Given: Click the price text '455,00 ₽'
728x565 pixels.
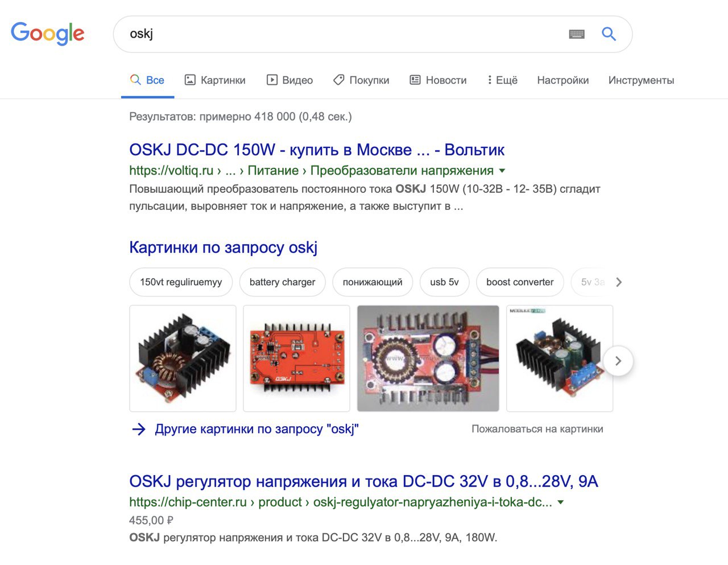Looking at the screenshot, I should 151,521.
